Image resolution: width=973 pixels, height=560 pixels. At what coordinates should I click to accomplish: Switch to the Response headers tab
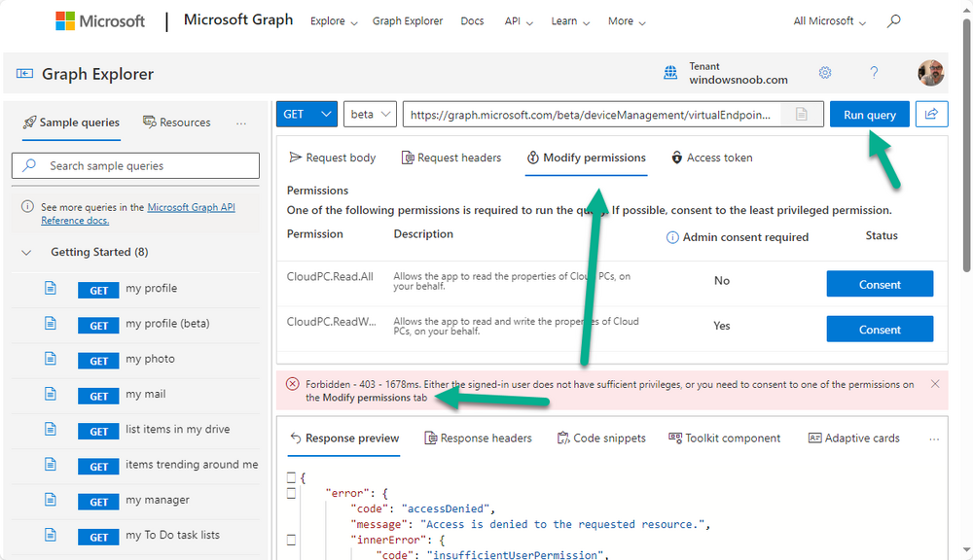pyautogui.click(x=478, y=437)
